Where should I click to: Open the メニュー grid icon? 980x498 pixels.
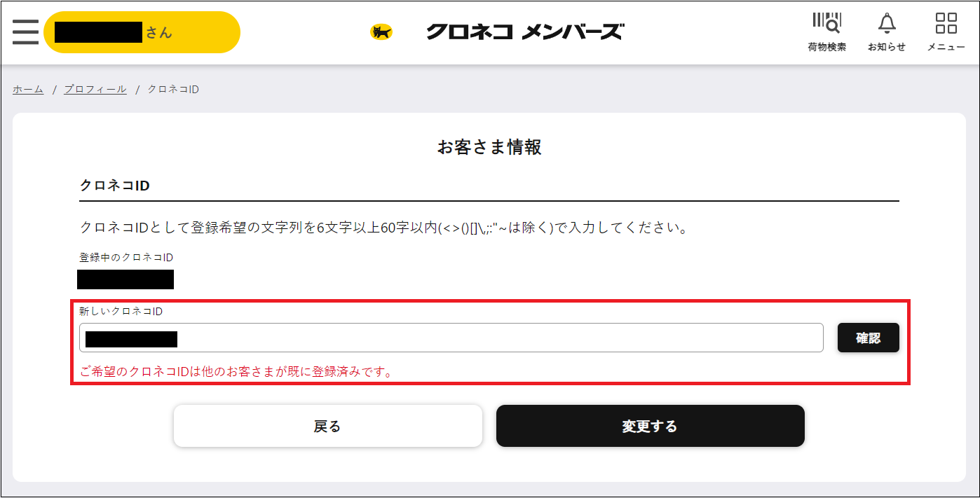(x=946, y=31)
